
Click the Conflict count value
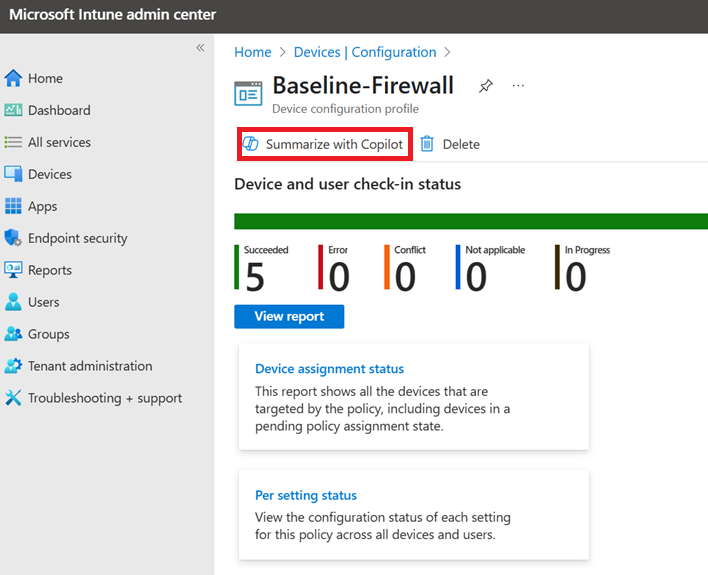pos(405,277)
